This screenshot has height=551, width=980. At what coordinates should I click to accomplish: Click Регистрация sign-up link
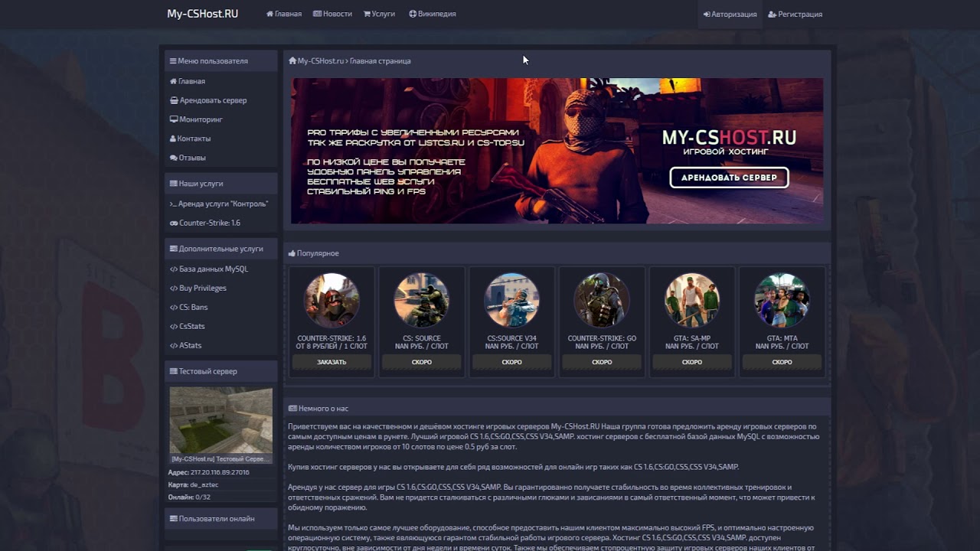(795, 15)
